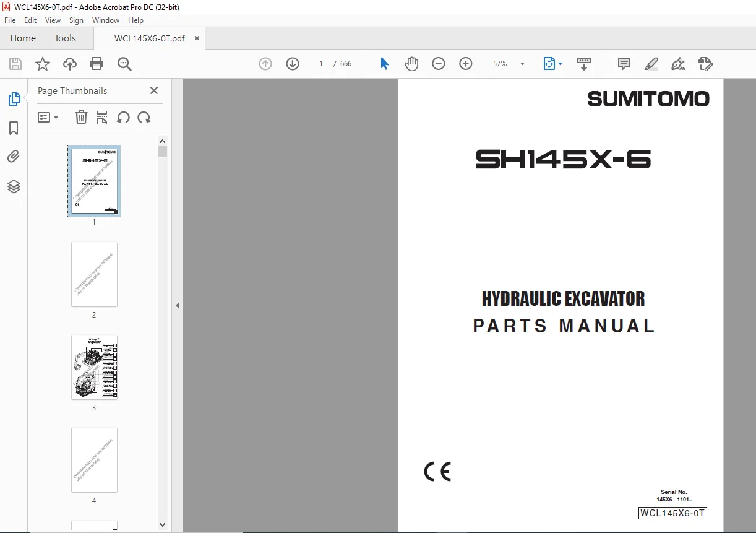Click the stamp tool icon
The height and width of the screenshot is (533, 756).
pos(706,64)
